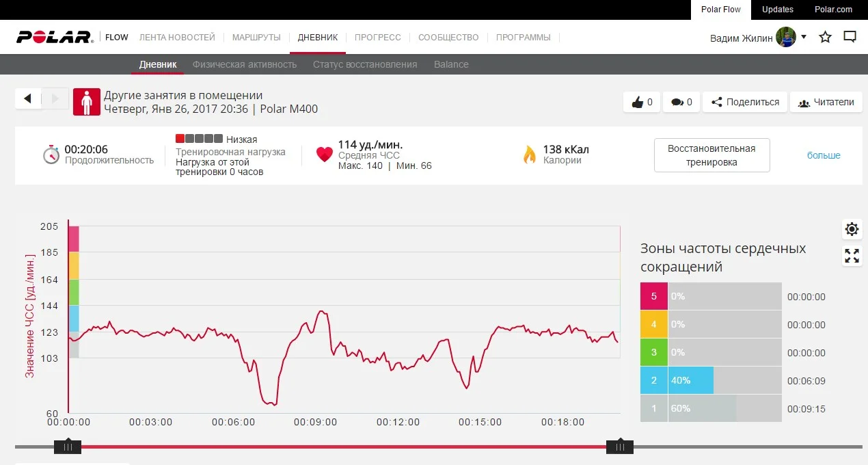Click FLOW text next to logo
The image size is (868, 465).
(x=117, y=38)
